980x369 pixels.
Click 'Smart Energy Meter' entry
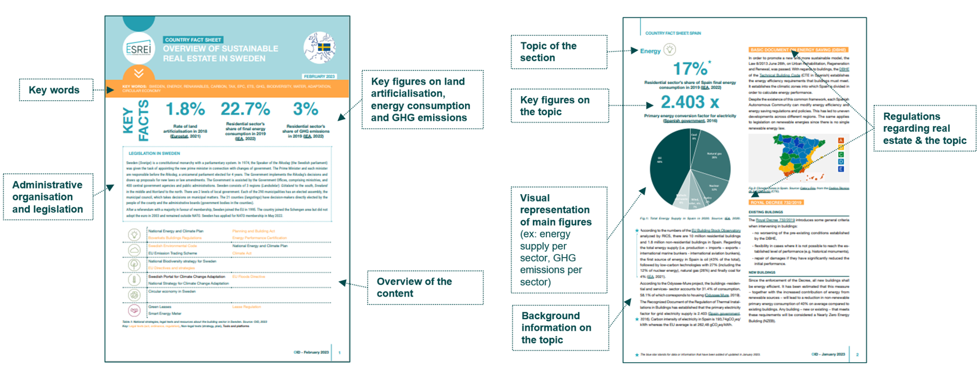(x=165, y=313)
